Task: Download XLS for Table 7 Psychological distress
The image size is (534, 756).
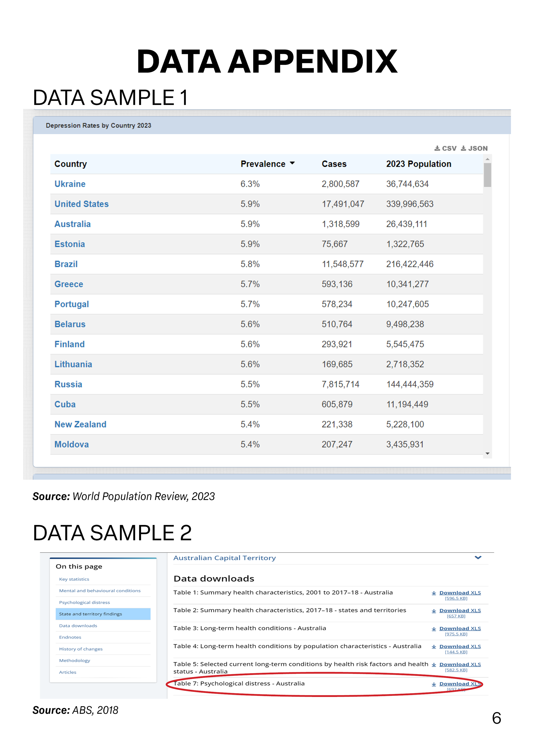Action: click(460, 684)
